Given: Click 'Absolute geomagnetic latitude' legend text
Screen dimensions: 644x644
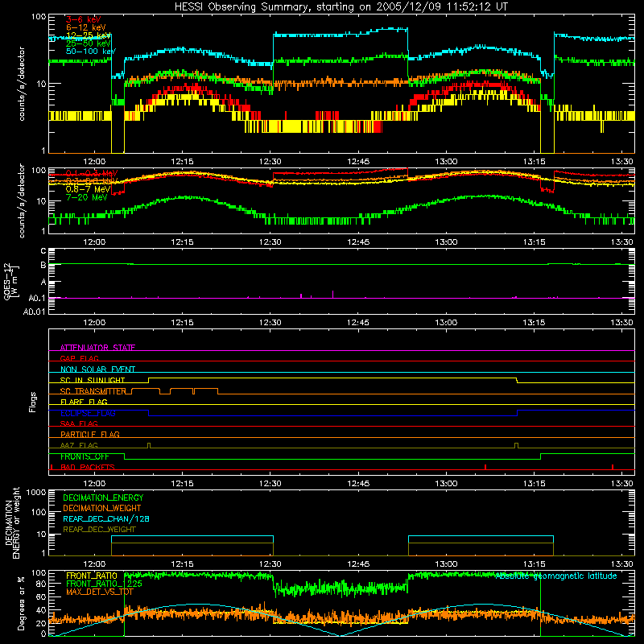Looking at the screenshot, I should point(556,576).
